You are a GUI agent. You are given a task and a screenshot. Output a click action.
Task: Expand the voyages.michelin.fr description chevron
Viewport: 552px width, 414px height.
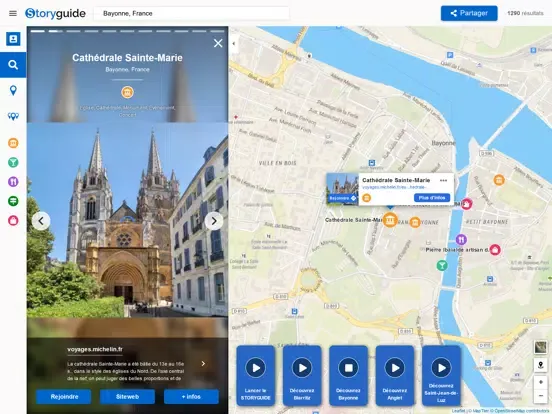coord(203,364)
